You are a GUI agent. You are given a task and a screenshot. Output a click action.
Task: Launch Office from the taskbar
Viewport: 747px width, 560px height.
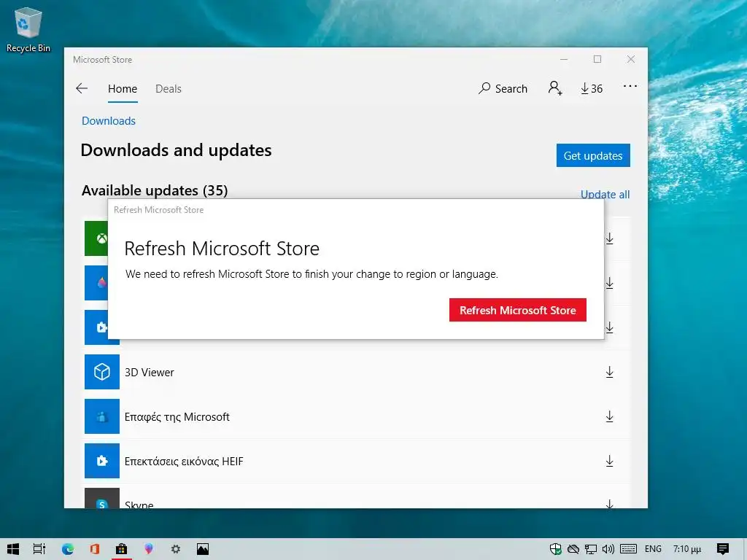pyautogui.click(x=94, y=549)
